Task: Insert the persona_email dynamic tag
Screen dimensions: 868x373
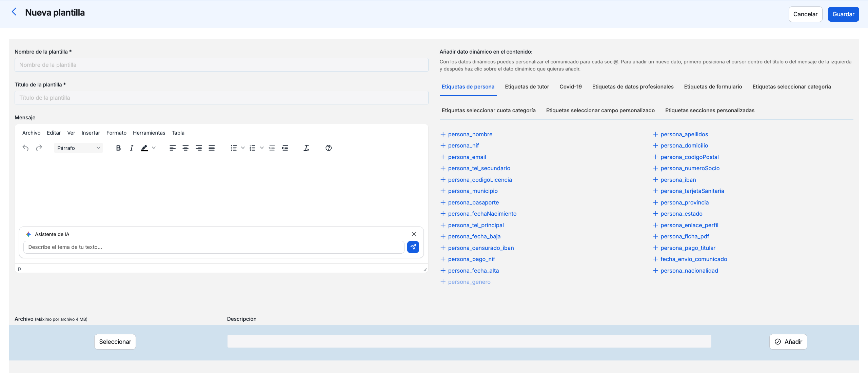Action: click(467, 157)
